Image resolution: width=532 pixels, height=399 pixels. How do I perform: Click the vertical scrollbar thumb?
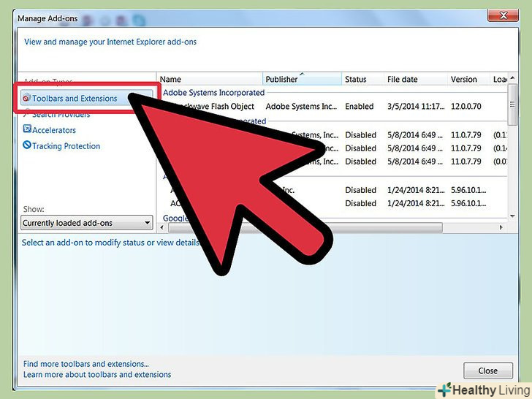[x=512, y=104]
